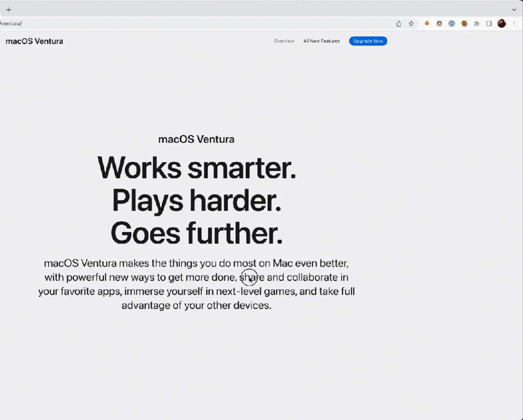Click the Works smarter headline text
The image size is (523, 420).
click(x=197, y=168)
